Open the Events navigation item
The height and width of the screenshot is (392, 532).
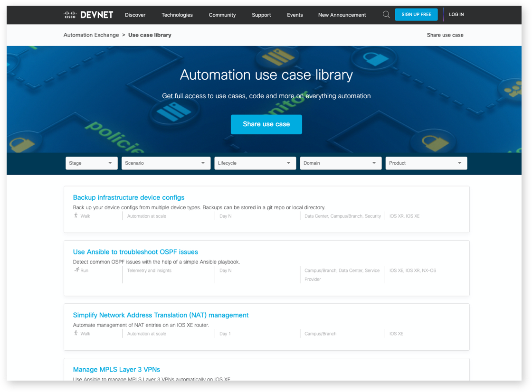click(294, 15)
